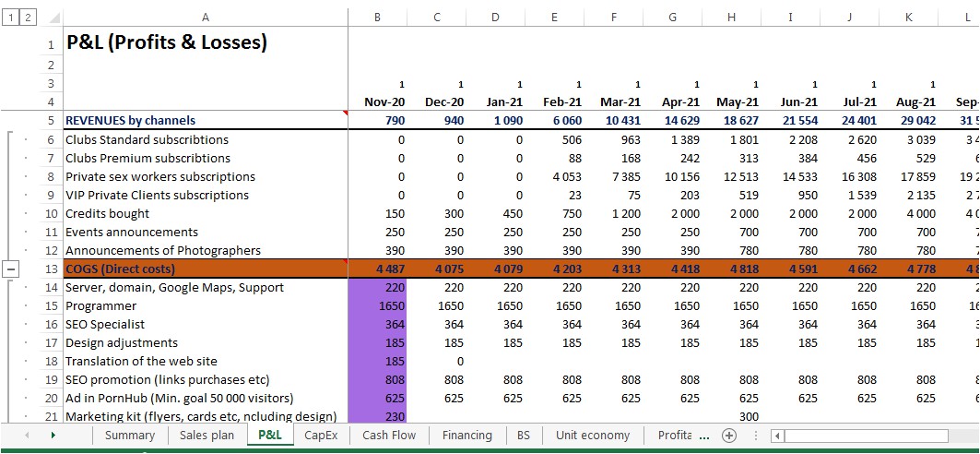This screenshot has width=980, height=454.
Task: Select the Aug-21 month header cell
Action: [908, 102]
